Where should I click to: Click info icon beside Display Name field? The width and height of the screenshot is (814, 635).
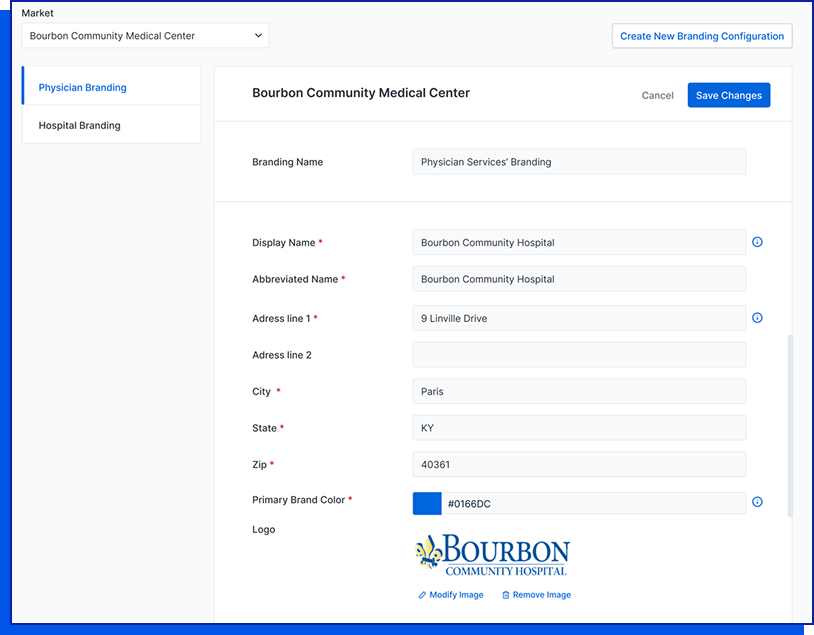pyautogui.click(x=757, y=242)
